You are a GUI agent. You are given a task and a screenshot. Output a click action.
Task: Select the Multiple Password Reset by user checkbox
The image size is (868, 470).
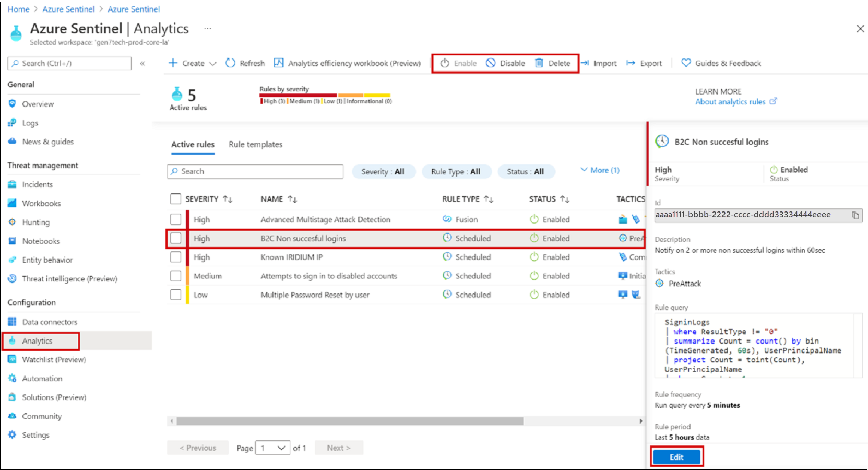click(x=175, y=294)
